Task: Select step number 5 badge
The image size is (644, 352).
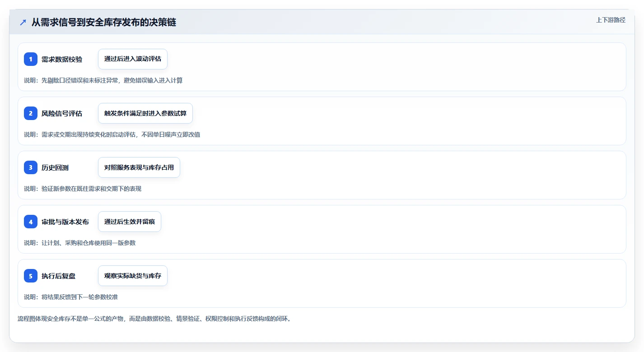Action: point(31,276)
